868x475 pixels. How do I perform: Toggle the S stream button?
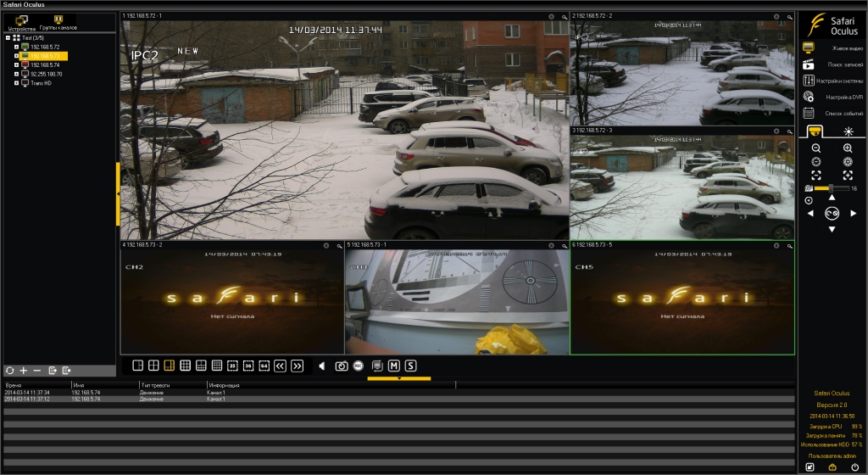[x=410, y=366]
